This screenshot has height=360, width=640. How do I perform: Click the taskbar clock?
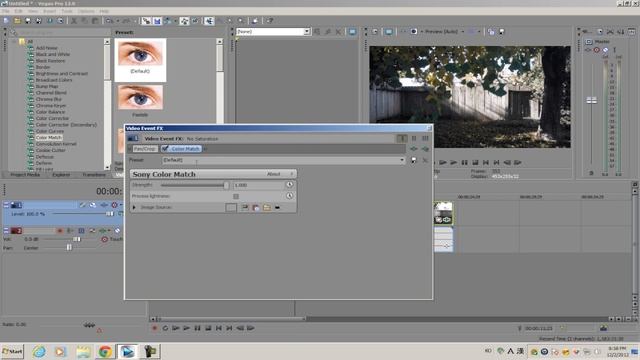(x=617, y=351)
